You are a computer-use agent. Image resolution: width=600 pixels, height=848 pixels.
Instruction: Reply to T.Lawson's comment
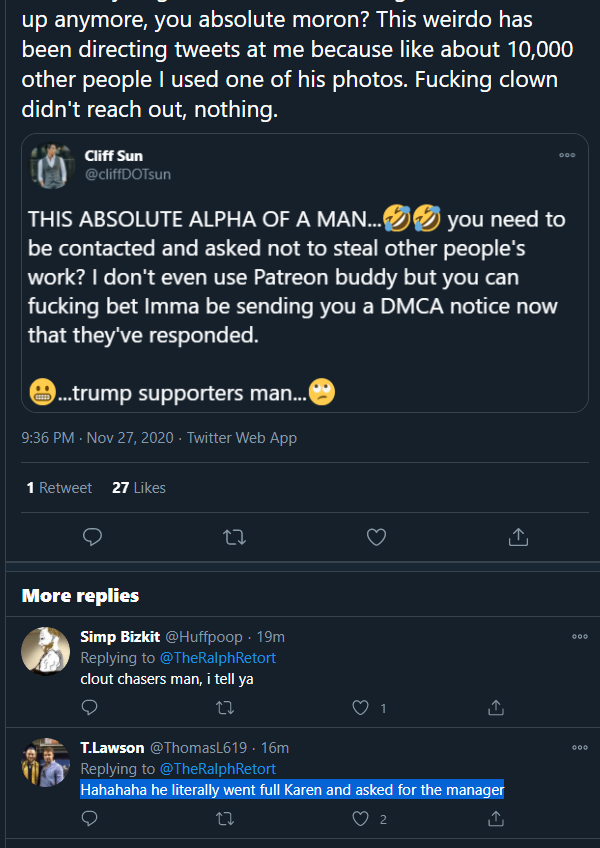(x=89, y=819)
